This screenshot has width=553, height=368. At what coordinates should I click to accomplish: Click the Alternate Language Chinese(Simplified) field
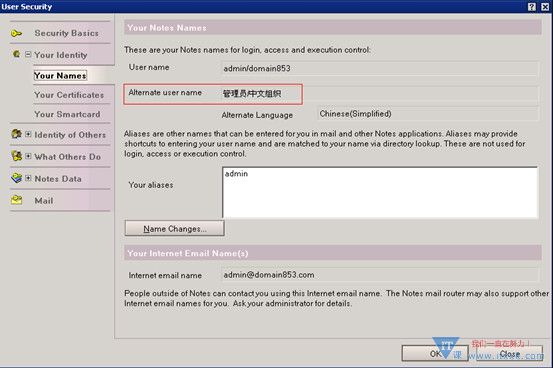pyautogui.click(x=428, y=114)
